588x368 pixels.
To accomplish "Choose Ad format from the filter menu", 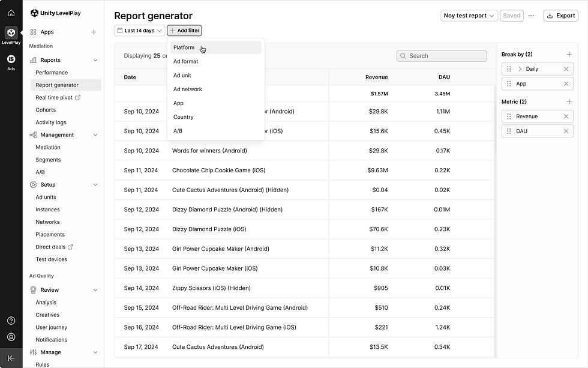I will coord(215,61).
